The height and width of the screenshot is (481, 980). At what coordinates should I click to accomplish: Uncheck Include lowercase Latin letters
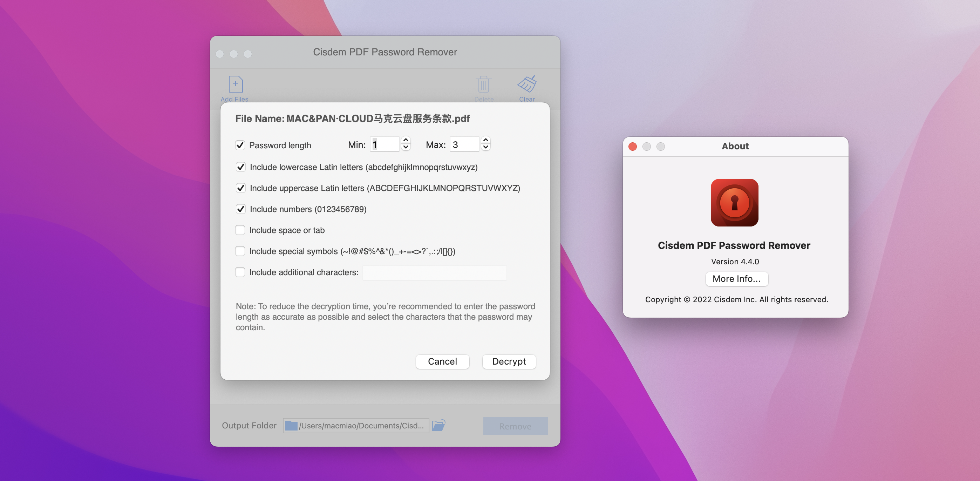click(x=240, y=167)
